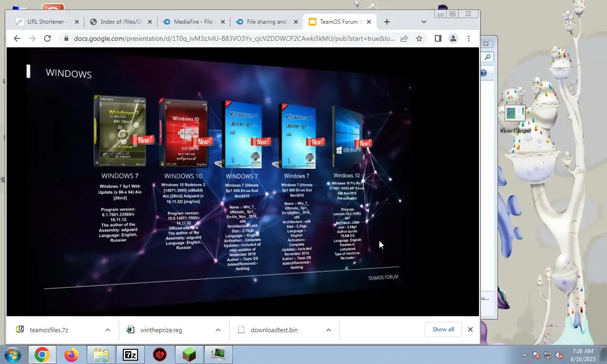
Task: Open the downloadtest.bin download
Action: (x=274, y=330)
